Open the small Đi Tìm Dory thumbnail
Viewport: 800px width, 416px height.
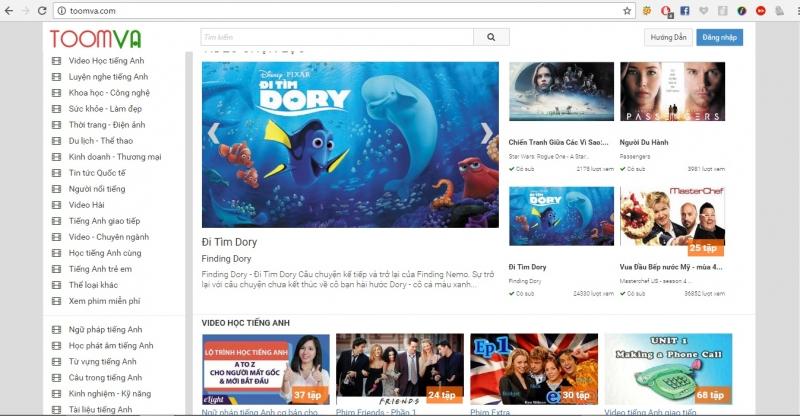tap(561, 216)
